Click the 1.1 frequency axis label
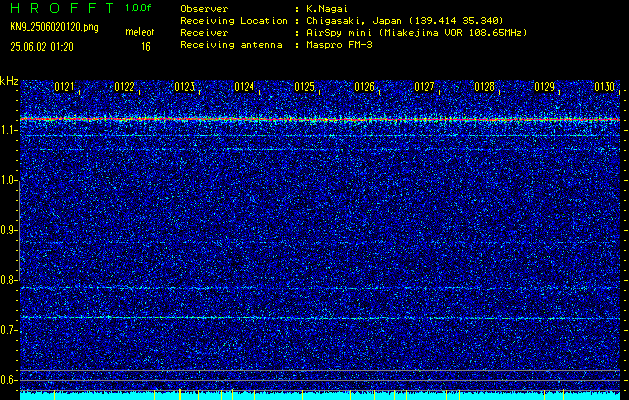629x400 pixels. click(x=9, y=130)
